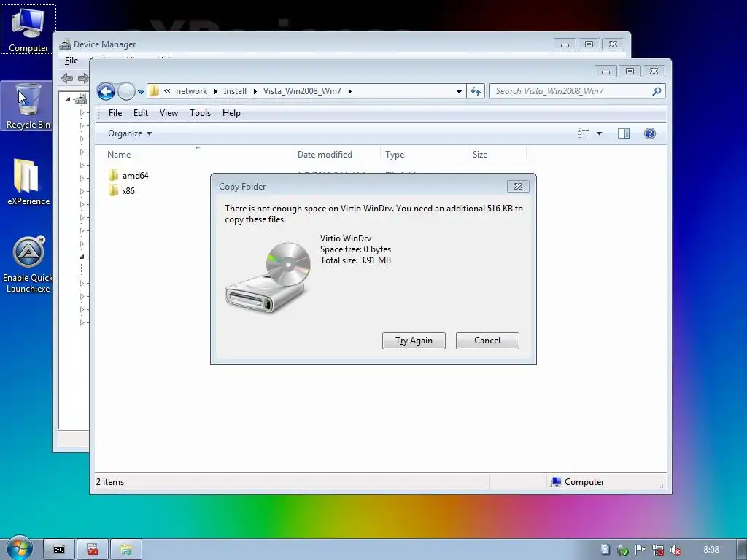747x560 pixels.
Task: Click the « overflow chevron in address bar
Action: pyautogui.click(x=167, y=90)
